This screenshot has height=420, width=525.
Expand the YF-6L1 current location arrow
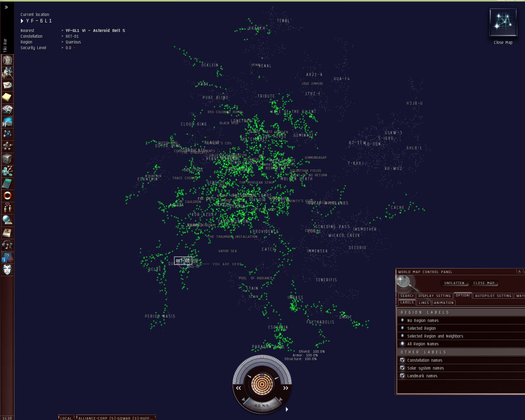[x=22, y=21]
